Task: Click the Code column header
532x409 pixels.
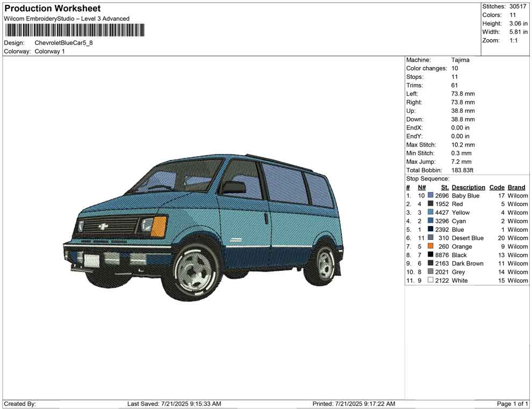Action: 497,187
